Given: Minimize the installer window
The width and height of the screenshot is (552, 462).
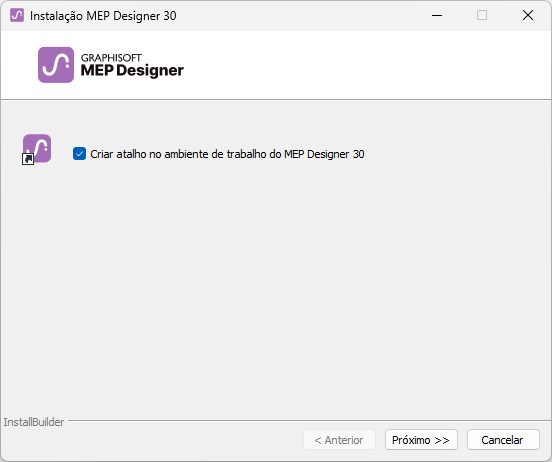Looking at the screenshot, I should (437, 15).
